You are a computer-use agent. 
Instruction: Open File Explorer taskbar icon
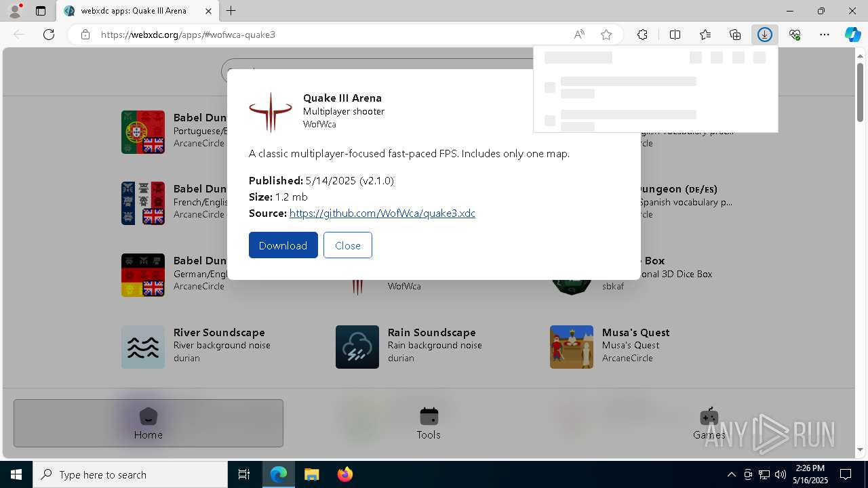pyautogui.click(x=311, y=474)
